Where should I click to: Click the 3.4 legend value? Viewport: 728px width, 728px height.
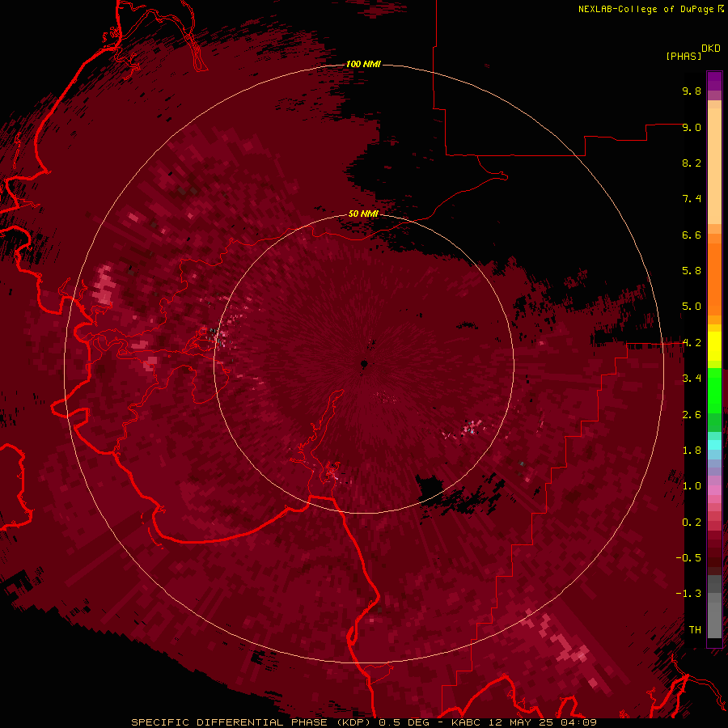coord(692,379)
